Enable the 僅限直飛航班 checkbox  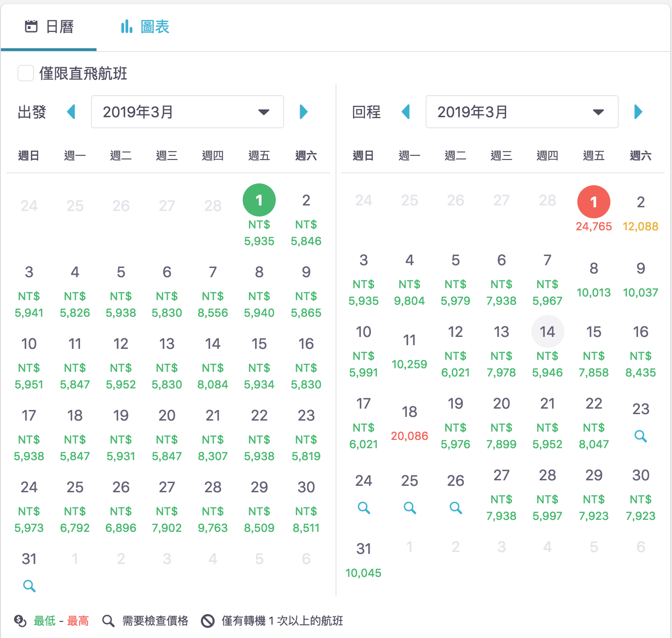point(26,73)
